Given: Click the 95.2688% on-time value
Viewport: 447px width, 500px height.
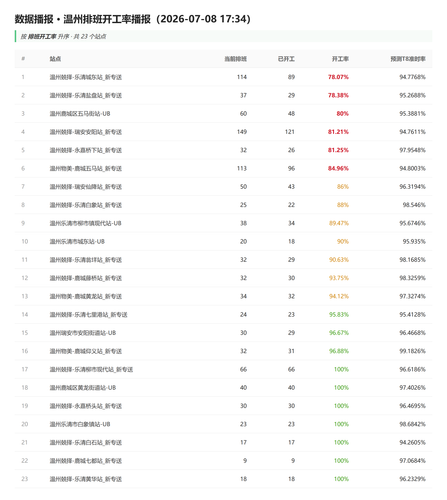Looking at the screenshot, I should tap(413, 95).
